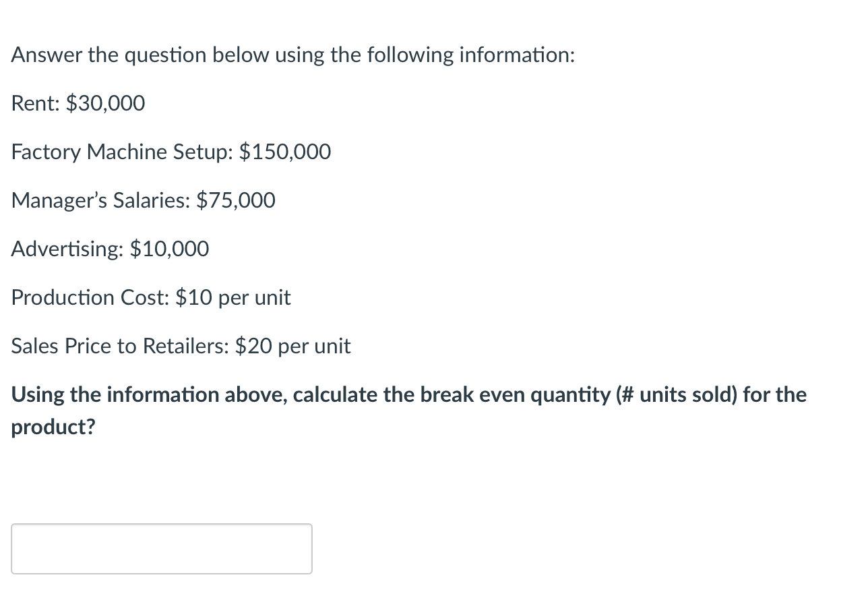Screen dimensions: 868x592
Task: Click the second line of the bold question
Action: tap(53, 427)
